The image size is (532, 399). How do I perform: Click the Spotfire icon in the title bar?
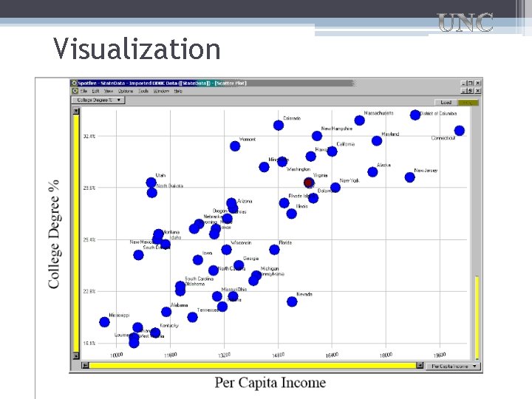75,83
